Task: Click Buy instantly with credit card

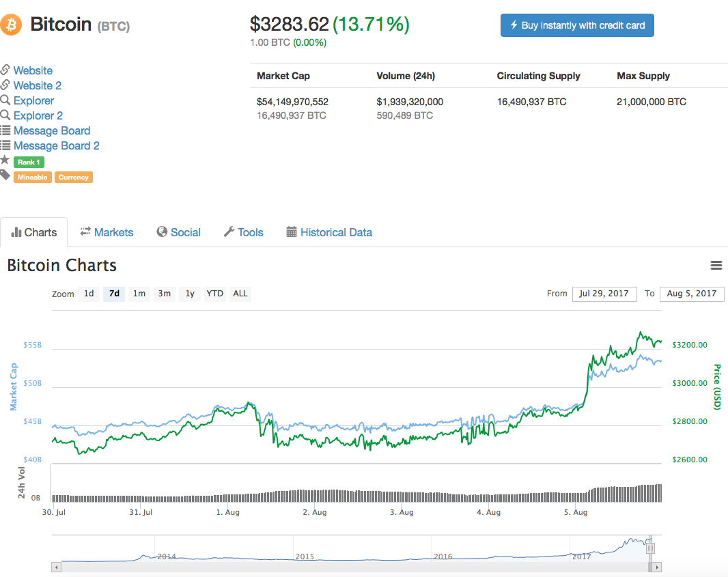Action: (577, 25)
